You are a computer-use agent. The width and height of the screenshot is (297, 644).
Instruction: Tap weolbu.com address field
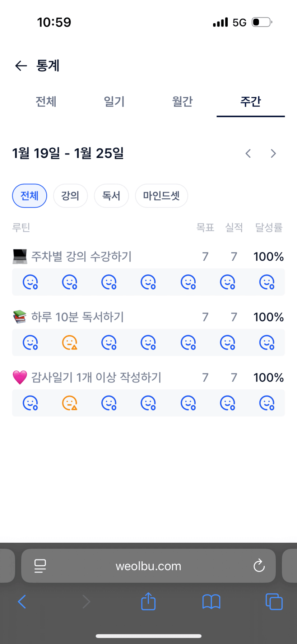tap(148, 566)
